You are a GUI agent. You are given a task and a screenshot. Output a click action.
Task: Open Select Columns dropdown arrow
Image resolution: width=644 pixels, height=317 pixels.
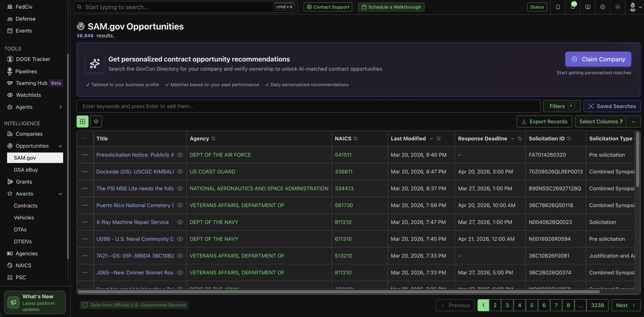point(633,122)
